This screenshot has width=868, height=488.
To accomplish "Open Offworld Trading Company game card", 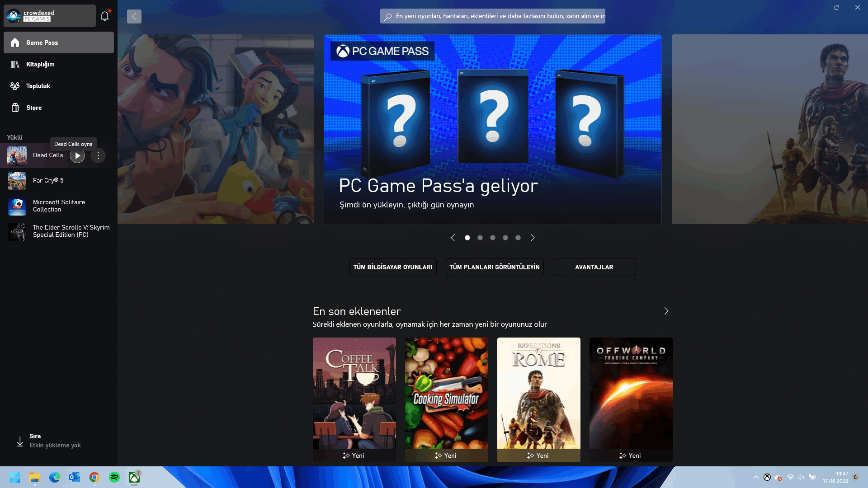I will click(631, 399).
